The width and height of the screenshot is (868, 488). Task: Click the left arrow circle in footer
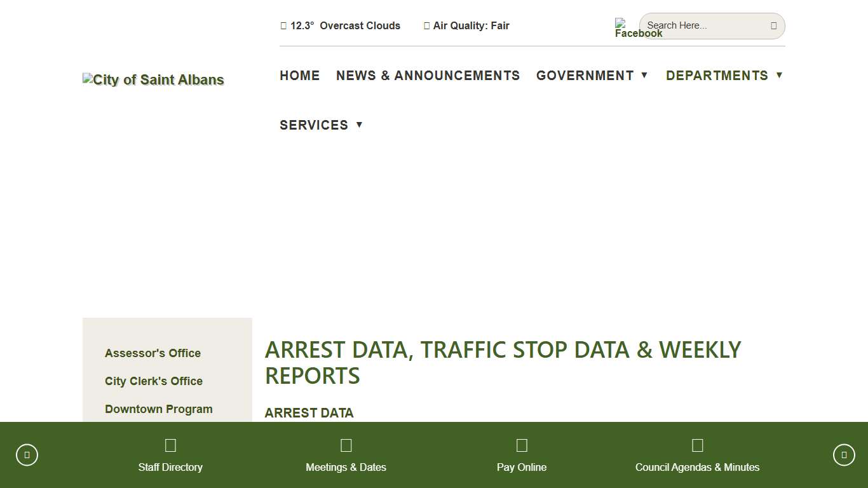point(27,454)
